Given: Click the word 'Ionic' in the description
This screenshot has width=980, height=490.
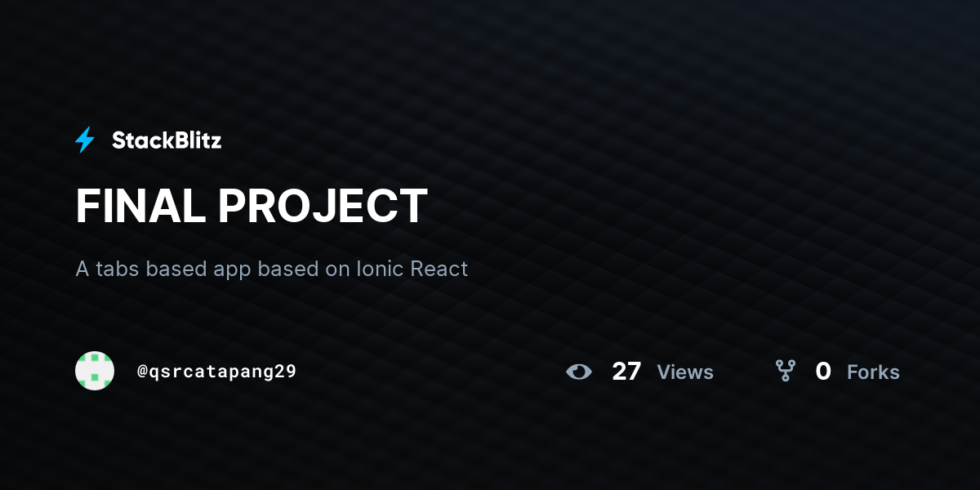Looking at the screenshot, I should pyautogui.click(x=380, y=269).
